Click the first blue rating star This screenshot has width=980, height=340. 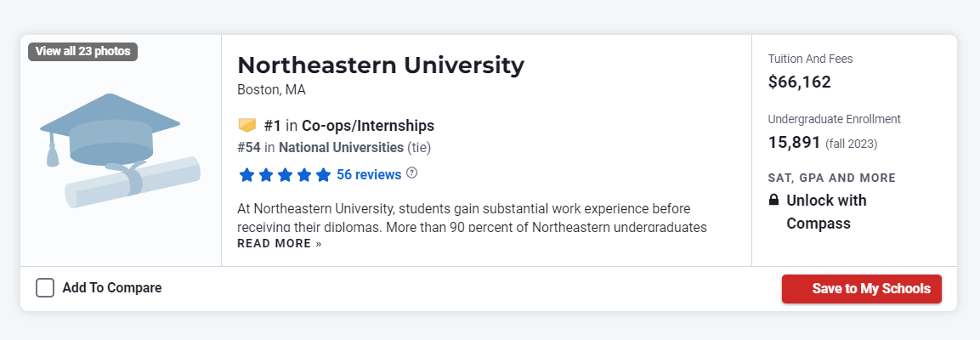tap(246, 174)
